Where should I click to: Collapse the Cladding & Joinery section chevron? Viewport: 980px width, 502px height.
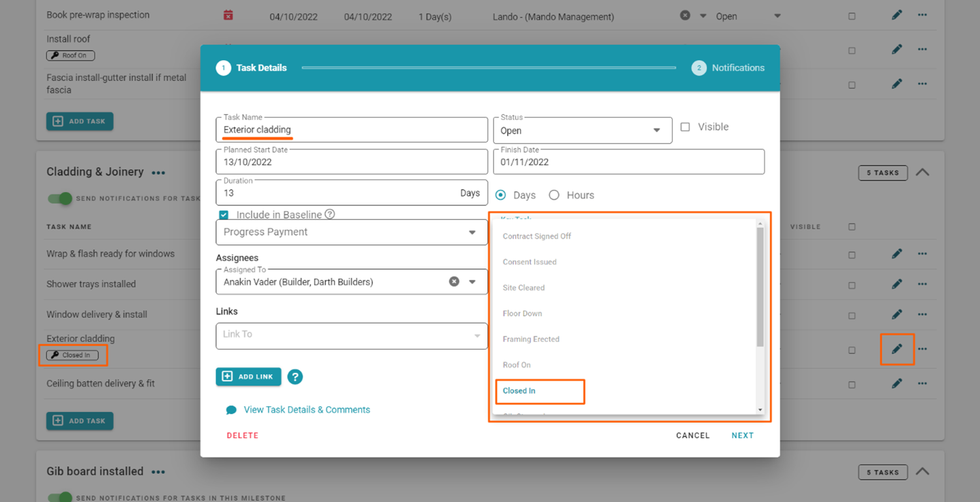[x=922, y=173]
